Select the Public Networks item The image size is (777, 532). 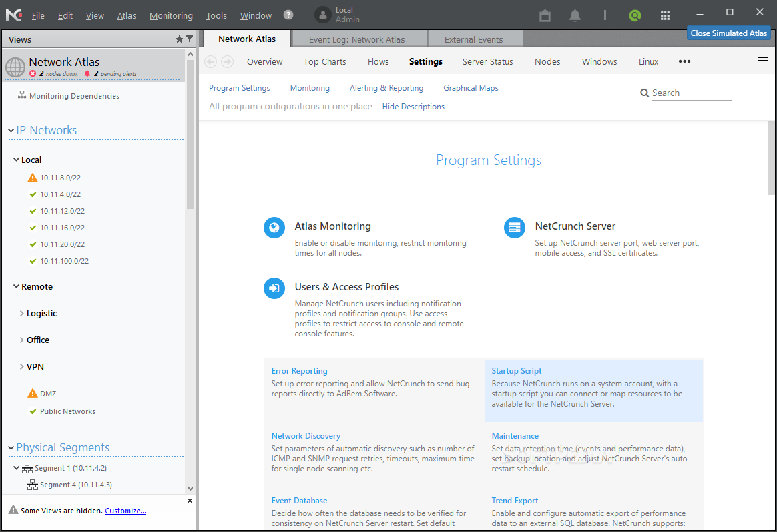pos(67,411)
